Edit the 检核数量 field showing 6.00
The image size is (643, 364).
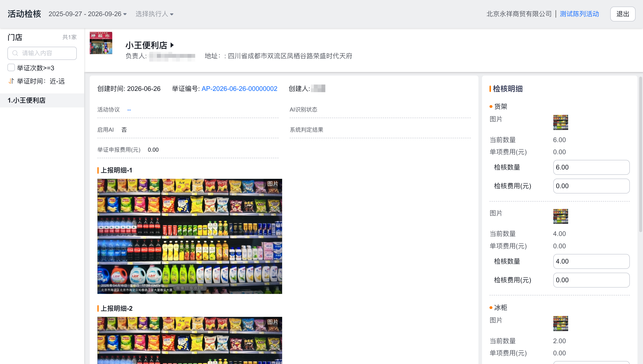point(591,167)
